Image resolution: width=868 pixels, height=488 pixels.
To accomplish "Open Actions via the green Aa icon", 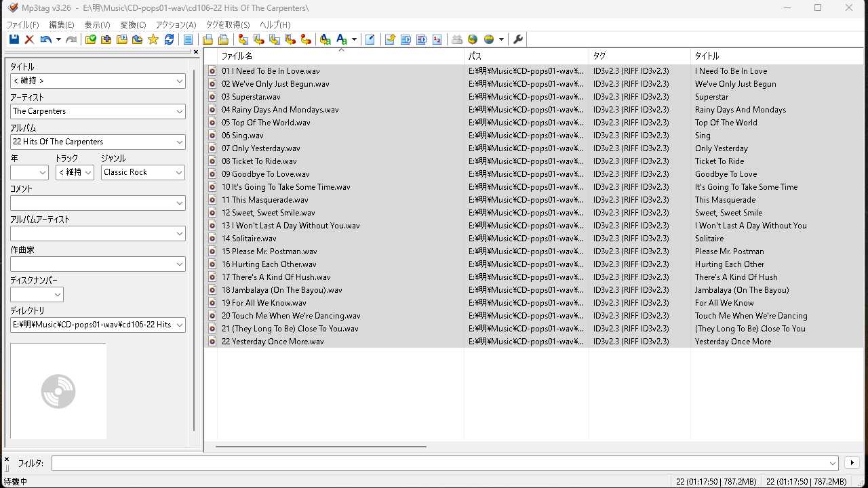I will [x=325, y=39].
